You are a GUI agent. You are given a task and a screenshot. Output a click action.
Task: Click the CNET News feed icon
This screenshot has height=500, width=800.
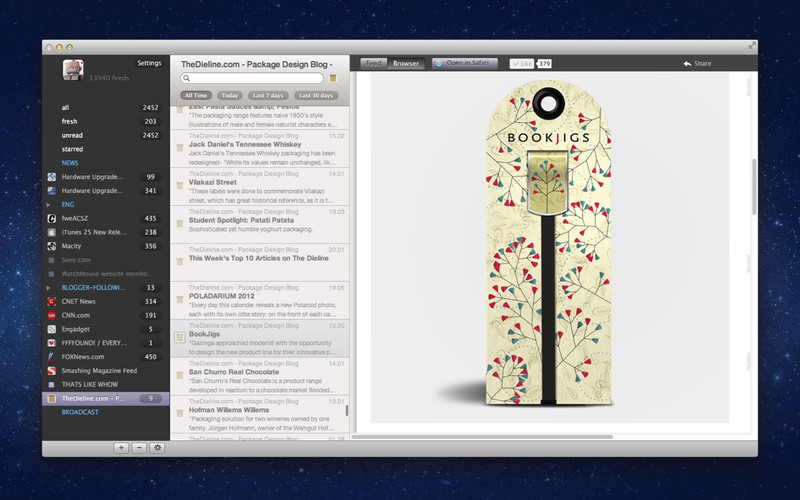52,302
